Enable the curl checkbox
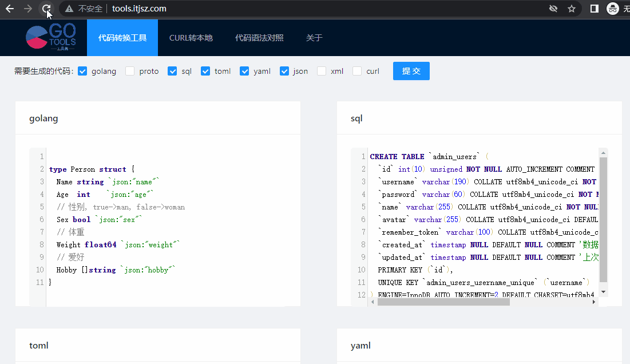Viewport: 630px width, 364px height. pos(356,71)
